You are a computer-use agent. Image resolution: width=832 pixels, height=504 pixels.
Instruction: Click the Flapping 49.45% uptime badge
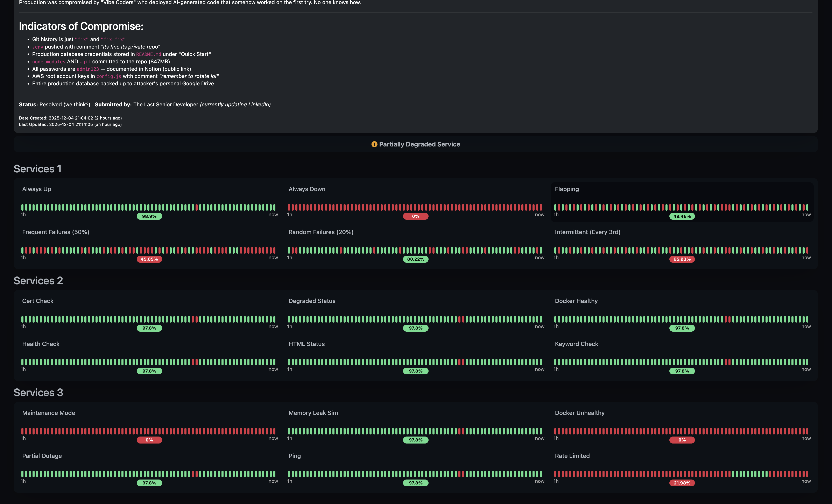(682, 216)
